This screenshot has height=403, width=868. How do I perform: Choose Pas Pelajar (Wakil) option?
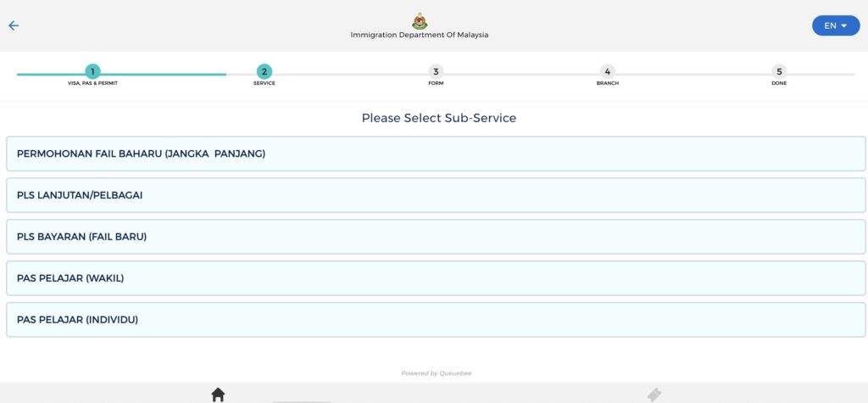[x=436, y=278]
